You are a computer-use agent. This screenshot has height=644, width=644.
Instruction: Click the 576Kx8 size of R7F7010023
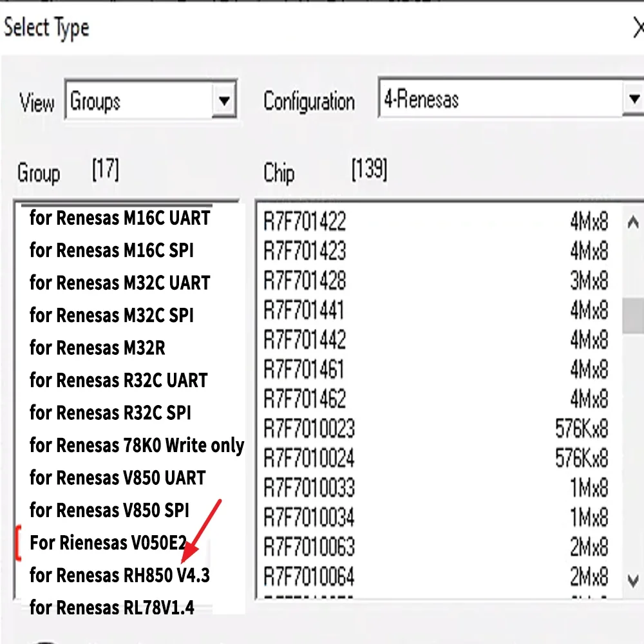[582, 429]
